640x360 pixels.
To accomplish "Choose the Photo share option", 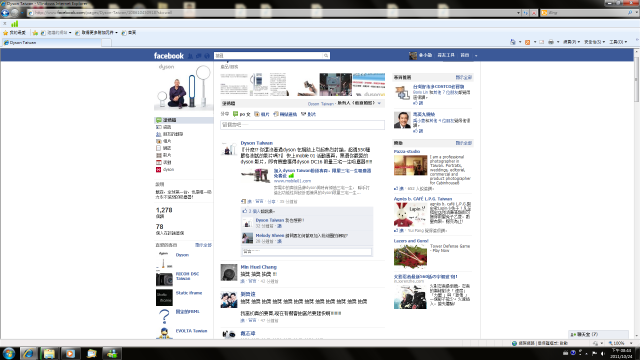I will (262, 114).
